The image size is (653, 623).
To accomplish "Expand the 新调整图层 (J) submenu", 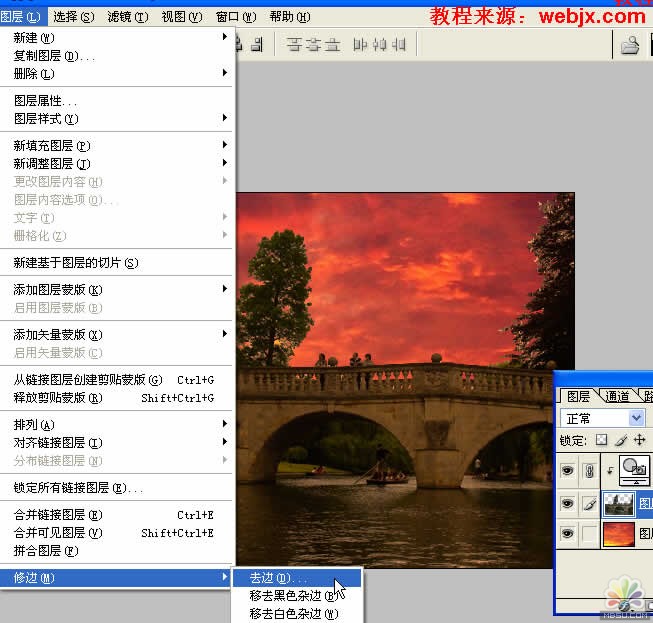I will coord(116,164).
